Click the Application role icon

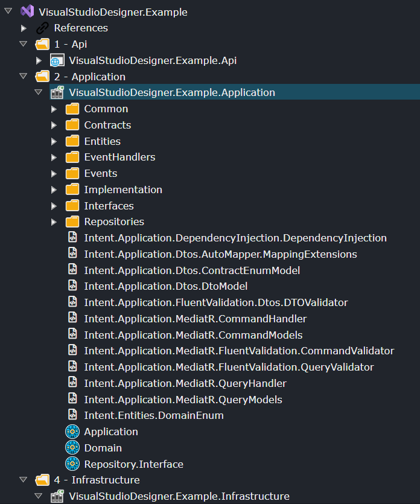coord(72,432)
